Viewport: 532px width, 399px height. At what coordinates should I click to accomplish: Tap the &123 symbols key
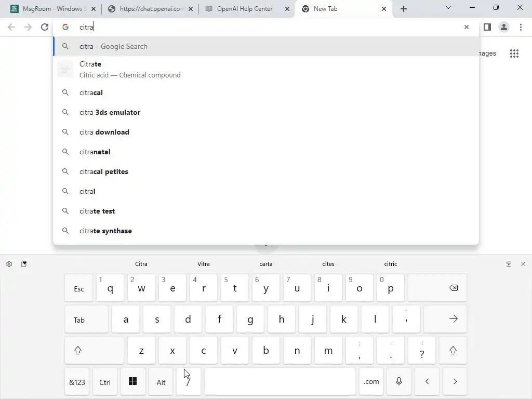click(x=77, y=381)
